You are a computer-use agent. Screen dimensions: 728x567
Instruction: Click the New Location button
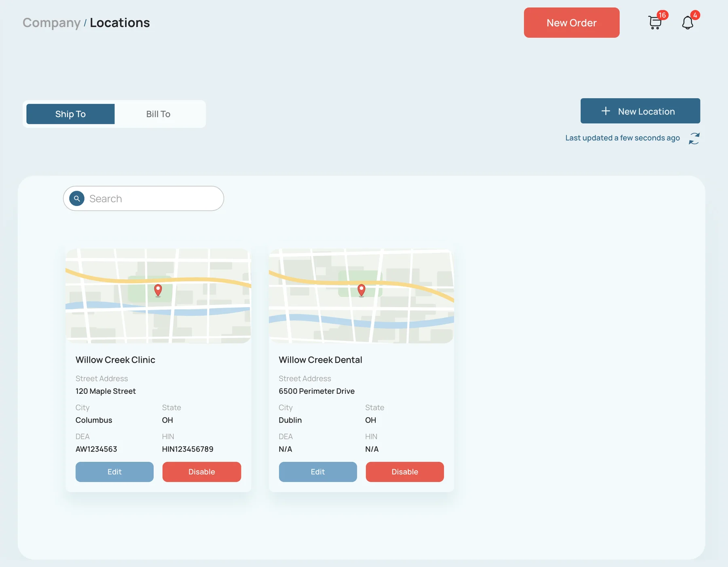click(x=640, y=111)
